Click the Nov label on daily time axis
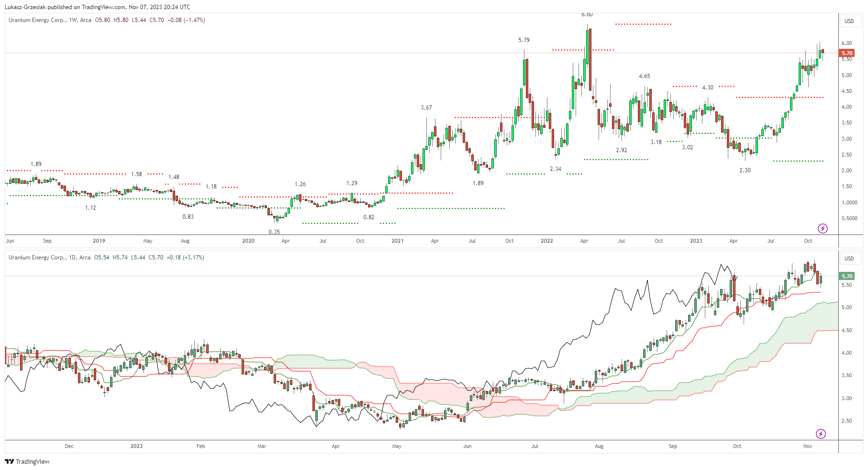 tap(808, 446)
